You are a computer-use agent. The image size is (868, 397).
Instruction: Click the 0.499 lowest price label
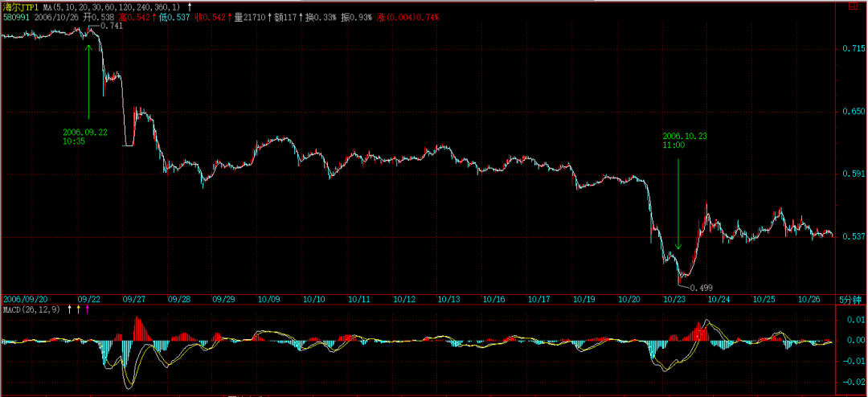[x=701, y=288]
